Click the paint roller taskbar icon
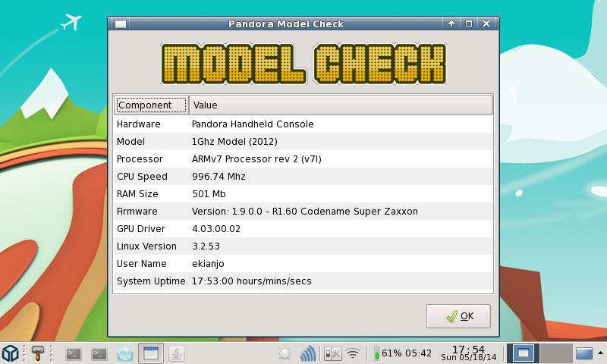Screen dimensions: 607x364 point(37,353)
